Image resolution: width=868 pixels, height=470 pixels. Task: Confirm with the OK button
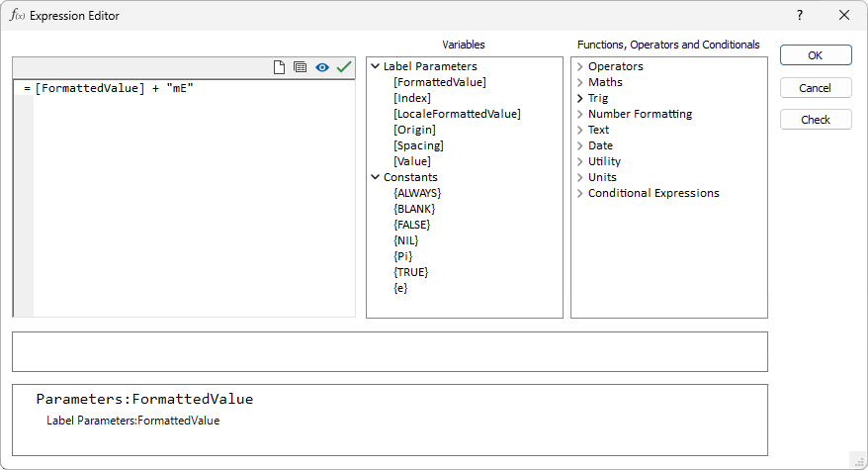tap(816, 55)
